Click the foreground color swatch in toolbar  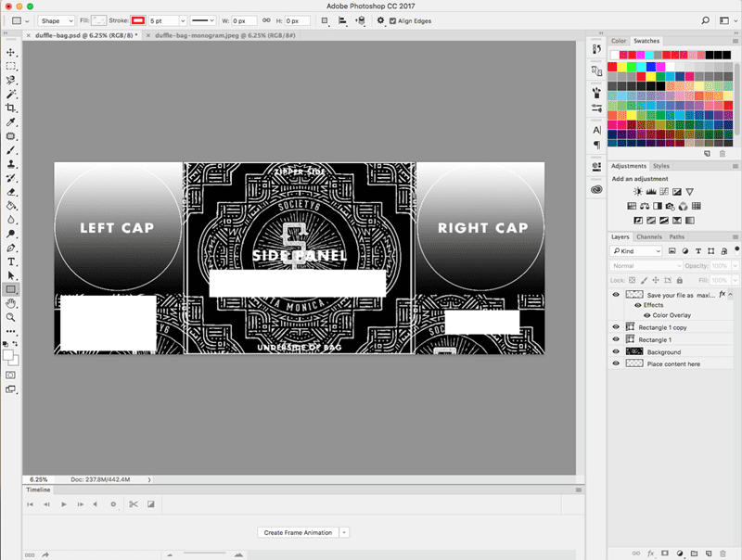(x=8, y=355)
